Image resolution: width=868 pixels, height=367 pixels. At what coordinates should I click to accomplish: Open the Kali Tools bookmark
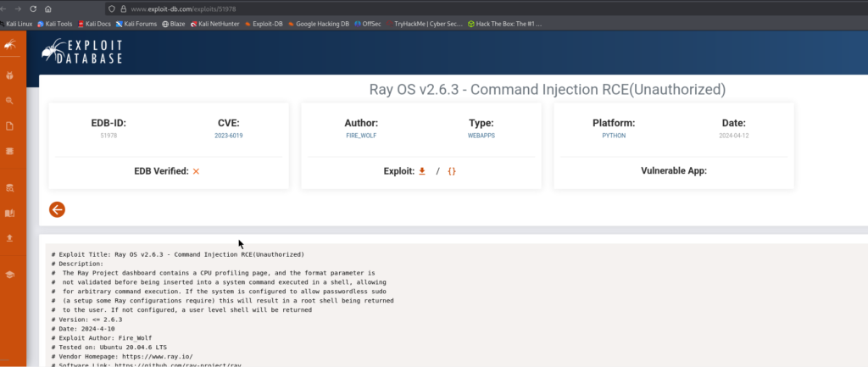pos(56,24)
